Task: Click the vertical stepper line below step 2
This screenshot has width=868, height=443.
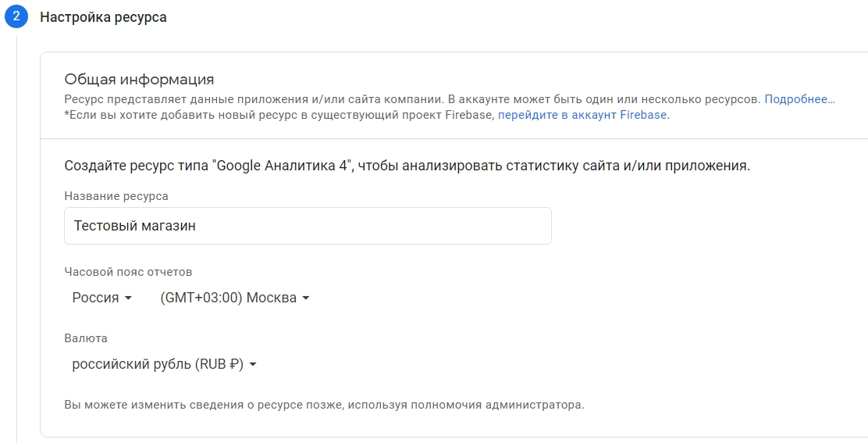Action: (16, 234)
